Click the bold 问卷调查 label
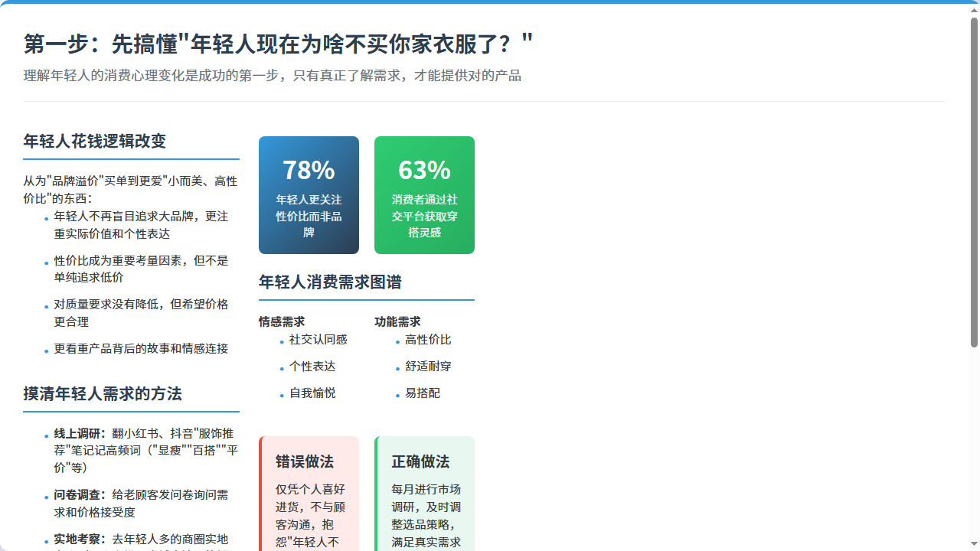Screen dimensions: 980x551 (x=80, y=495)
